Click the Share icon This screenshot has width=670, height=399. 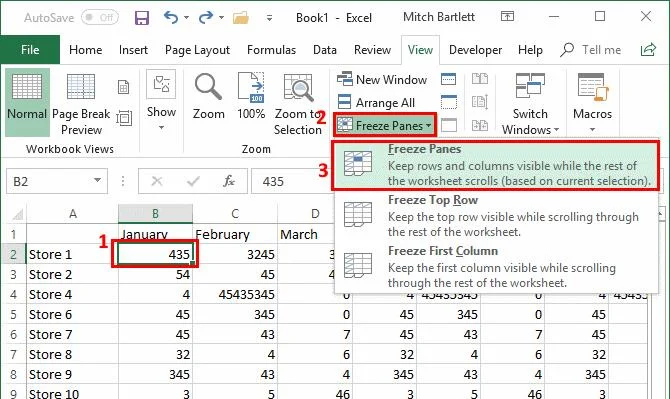(x=648, y=50)
